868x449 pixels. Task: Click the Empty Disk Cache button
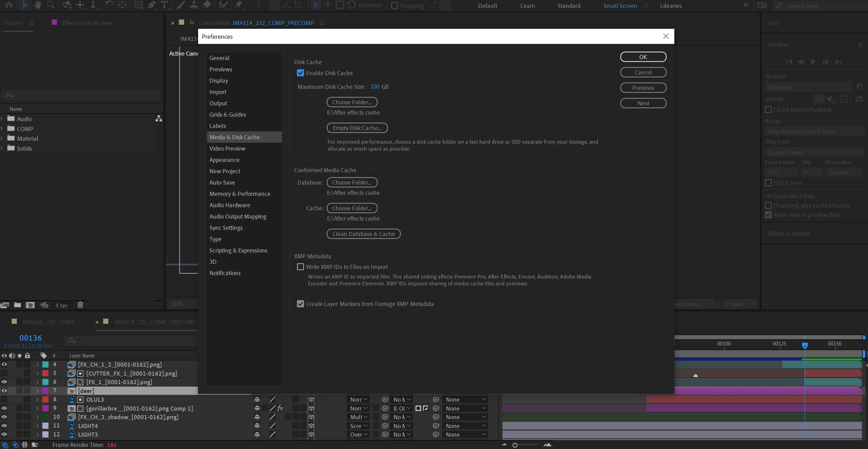coord(357,128)
